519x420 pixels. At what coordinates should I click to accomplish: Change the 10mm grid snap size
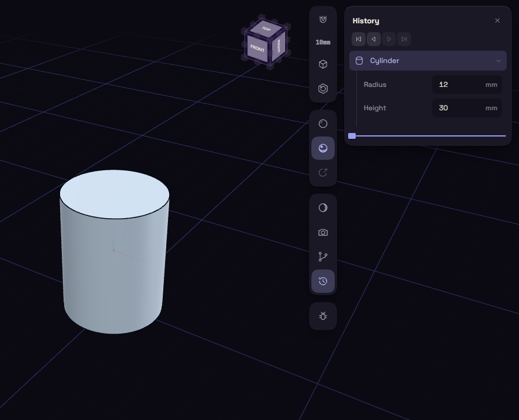click(x=323, y=42)
